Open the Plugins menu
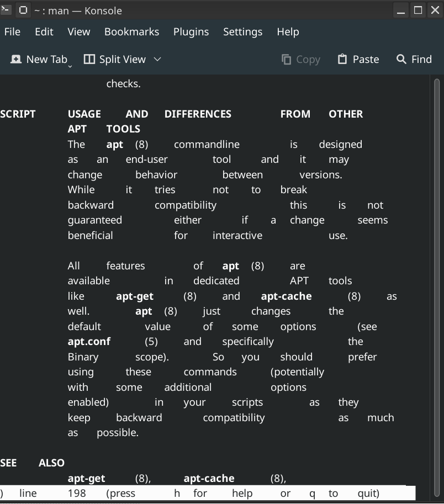The image size is (444, 504). pyautogui.click(x=191, y=32)
